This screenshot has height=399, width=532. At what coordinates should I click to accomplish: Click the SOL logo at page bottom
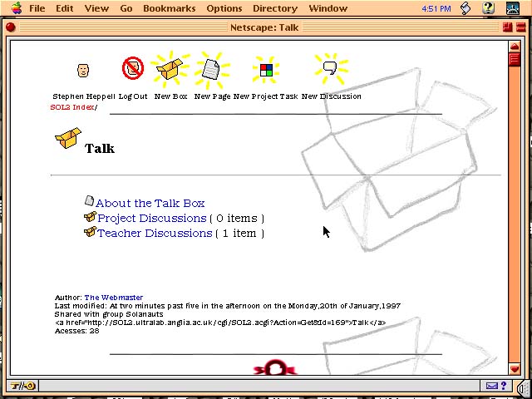click(x=275, y=367)
